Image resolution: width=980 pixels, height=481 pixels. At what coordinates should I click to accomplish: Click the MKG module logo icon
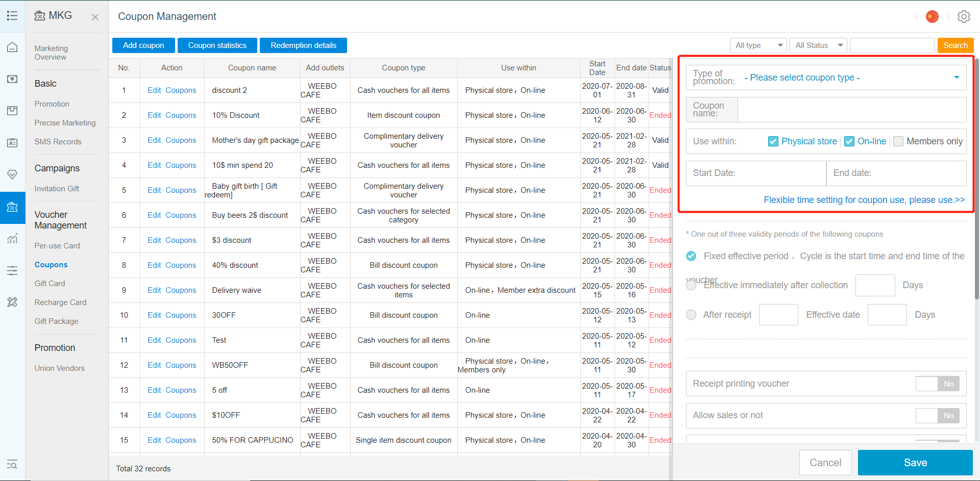(x=40, y=16)
